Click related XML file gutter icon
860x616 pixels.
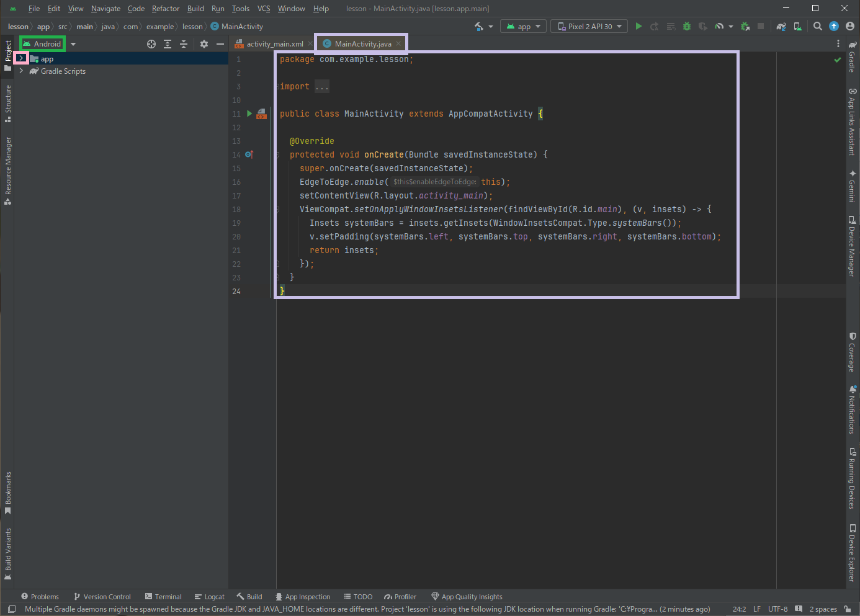coord(261,114)
